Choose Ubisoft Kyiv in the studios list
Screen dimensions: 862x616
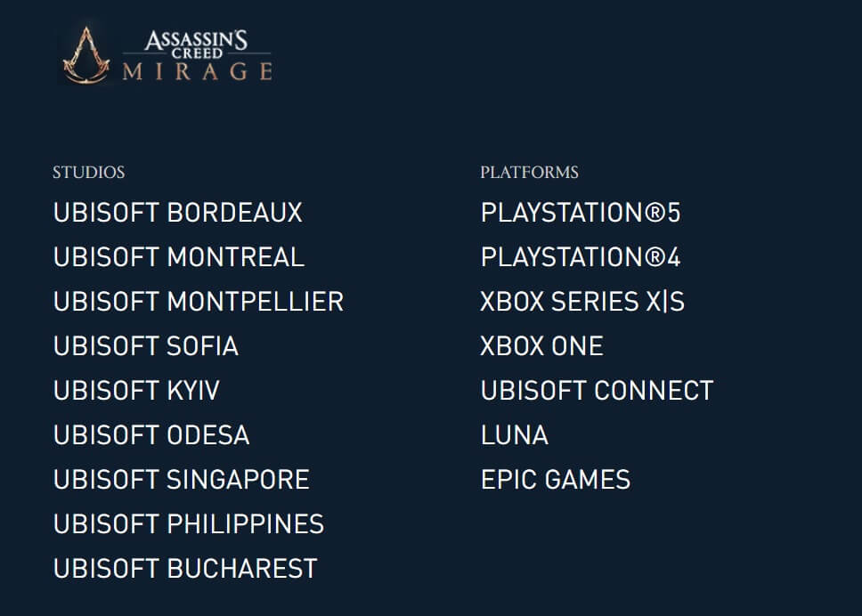coord(136,391)
